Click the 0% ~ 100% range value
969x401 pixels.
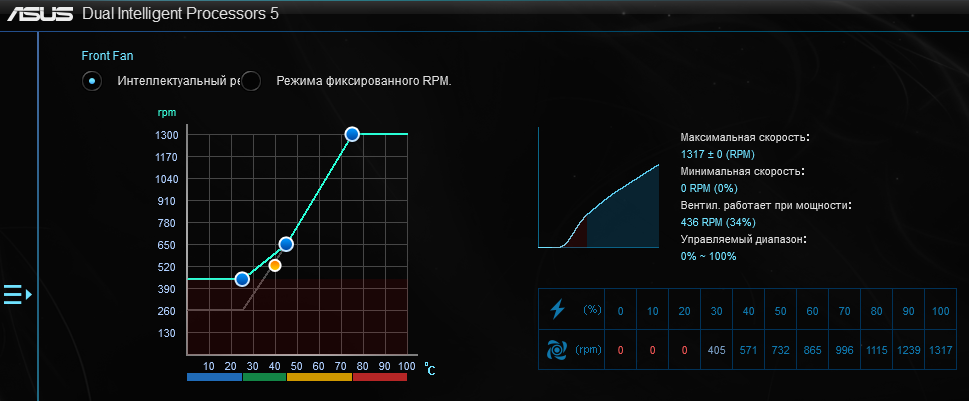click(708, 256)
